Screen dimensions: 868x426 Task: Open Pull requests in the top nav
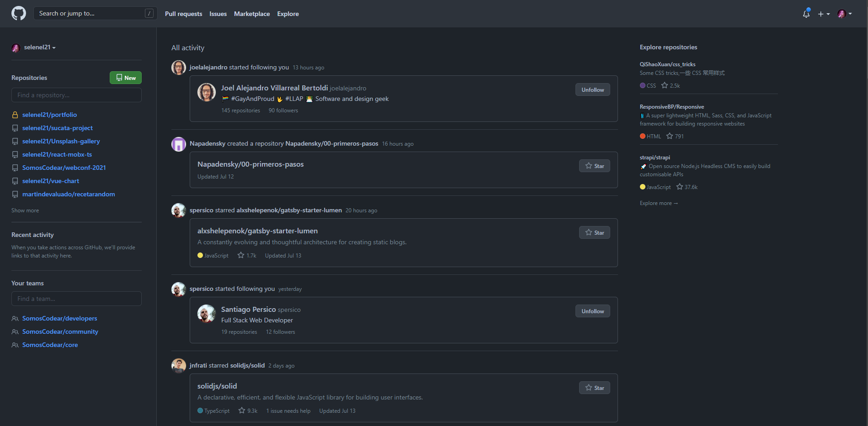coord(183,14)
